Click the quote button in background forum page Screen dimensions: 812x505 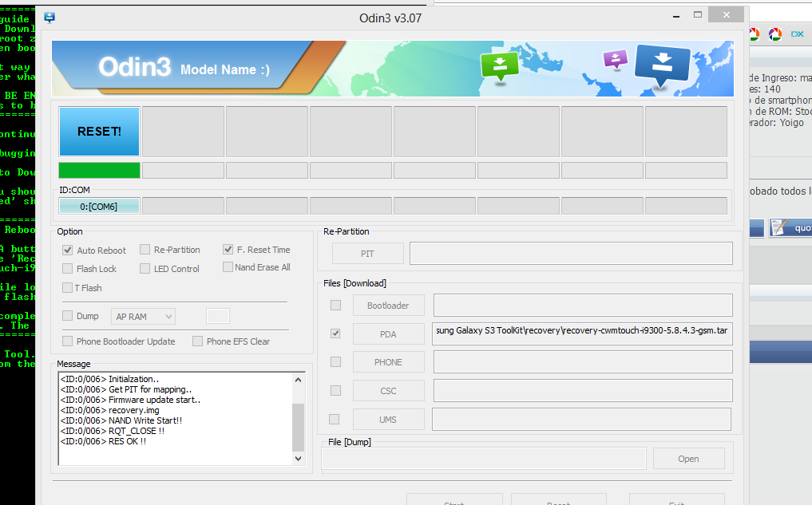click(790, 227)
